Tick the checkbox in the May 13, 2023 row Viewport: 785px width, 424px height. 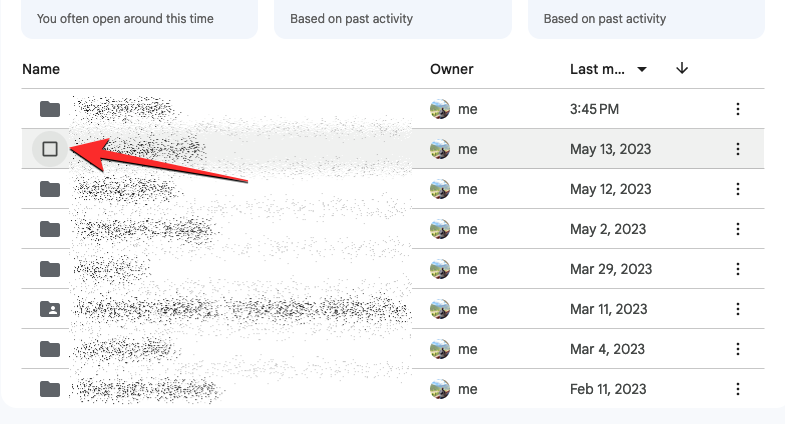point(50,149)
